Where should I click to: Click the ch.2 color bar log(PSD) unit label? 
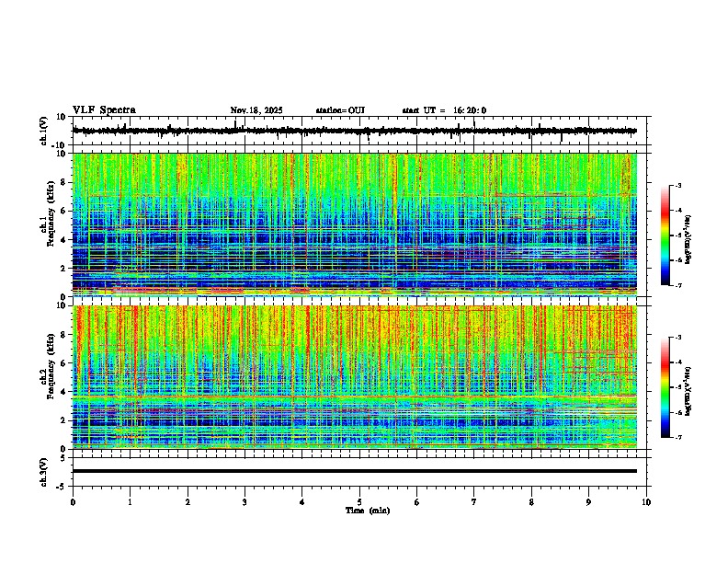pos(688,391)
